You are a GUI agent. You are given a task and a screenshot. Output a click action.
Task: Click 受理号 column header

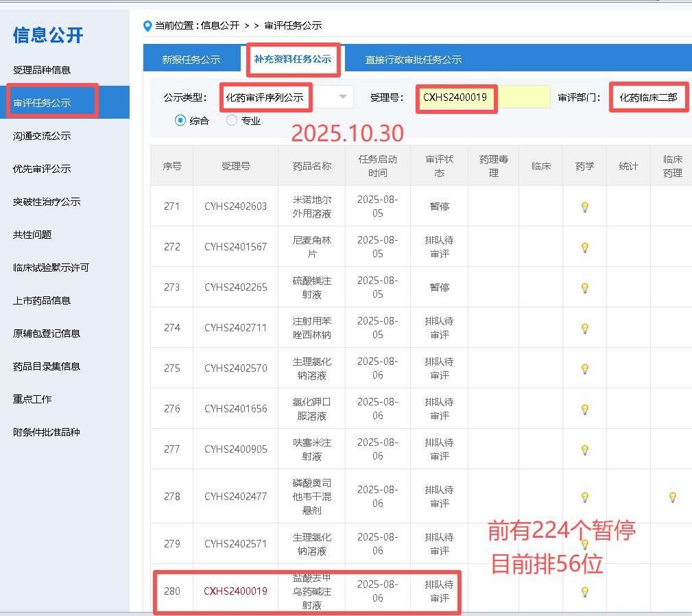click(x=236, y=166)
